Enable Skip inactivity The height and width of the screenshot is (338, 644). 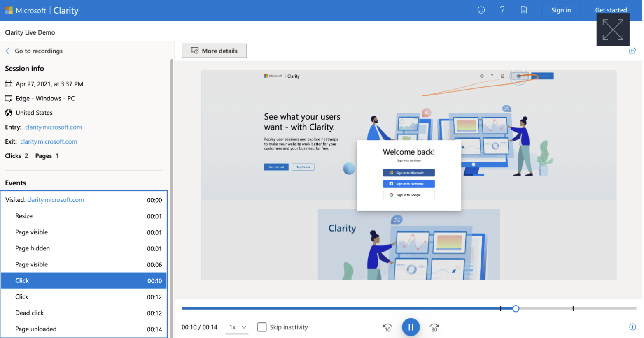pyautogui.click(x=262, y=327)
